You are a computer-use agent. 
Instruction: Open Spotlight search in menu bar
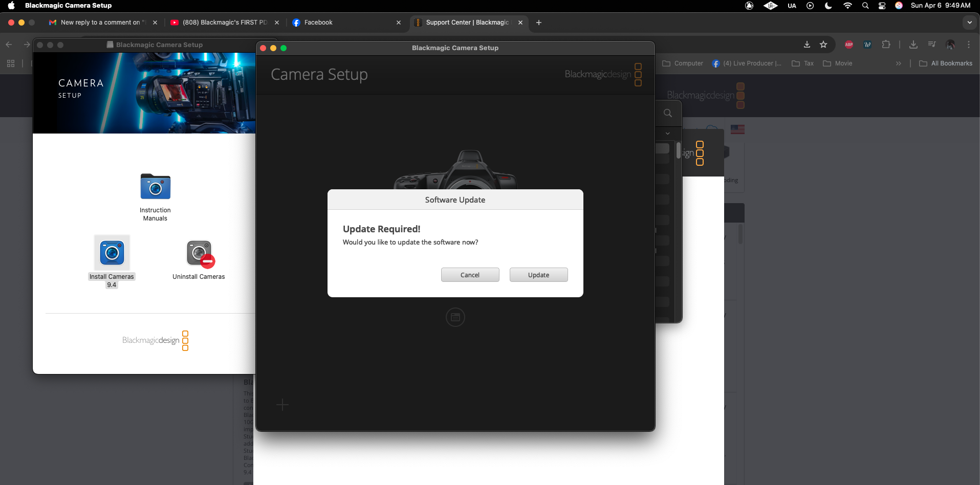pyautogui.click(x=865, y=6)
